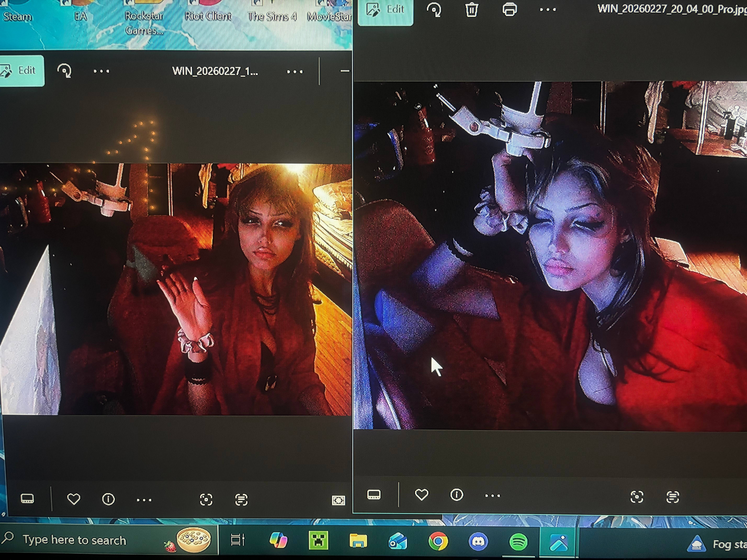Toggle the filmstrip in the right Photos window
This screenshot has width=747, height=560.
pyautogui.click(x=374, y=495)
